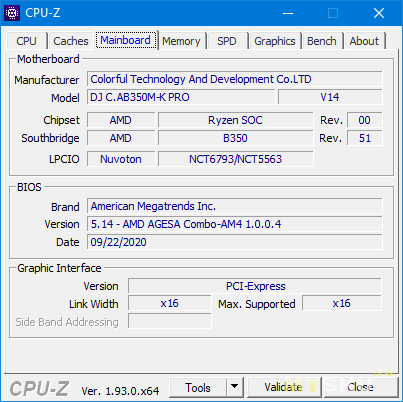This screenshot has width=403, height=402.
Task: Go to the Memory tab
Action: (181, 41)
